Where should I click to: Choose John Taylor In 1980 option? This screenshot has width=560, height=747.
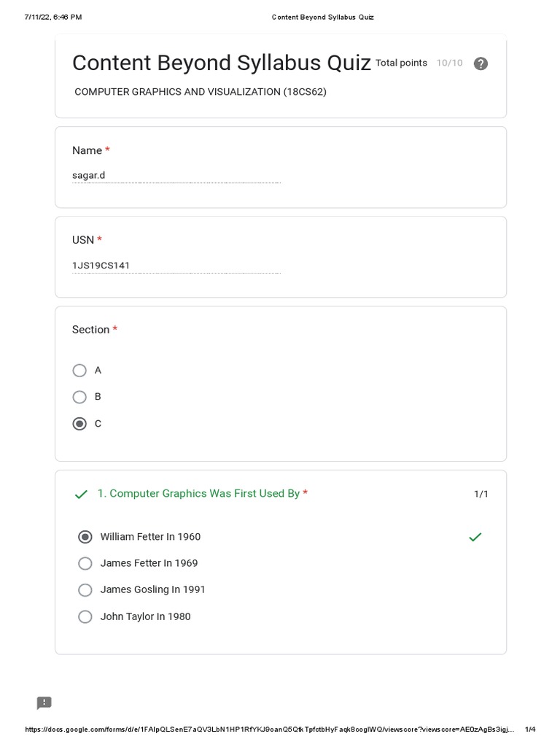point(85,616)
